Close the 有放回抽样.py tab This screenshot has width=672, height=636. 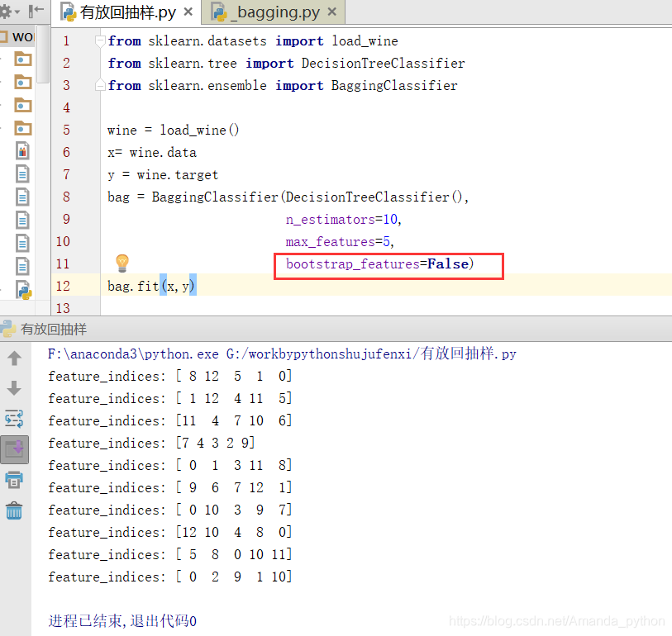coord(188,12)
